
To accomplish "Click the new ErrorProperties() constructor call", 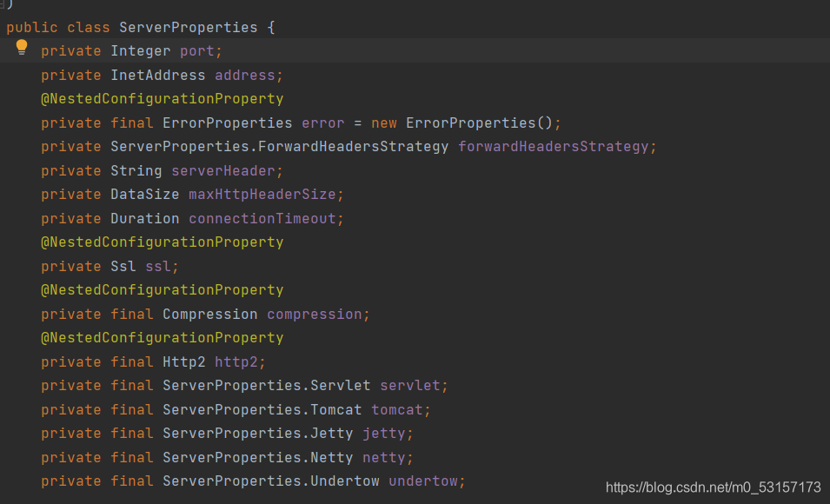I will (x=461, y=123).
